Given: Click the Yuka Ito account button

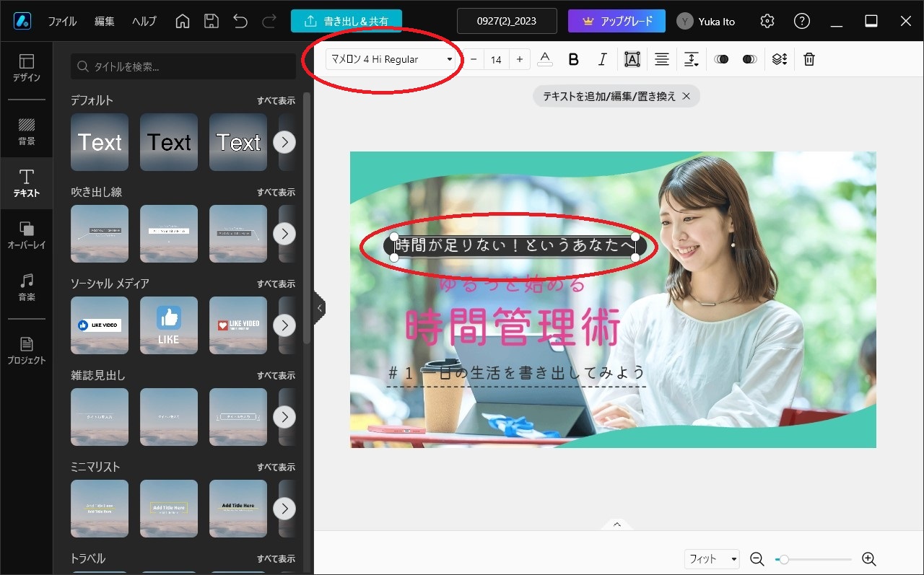Looking at the screenshot, I should (x=706, y=21).
